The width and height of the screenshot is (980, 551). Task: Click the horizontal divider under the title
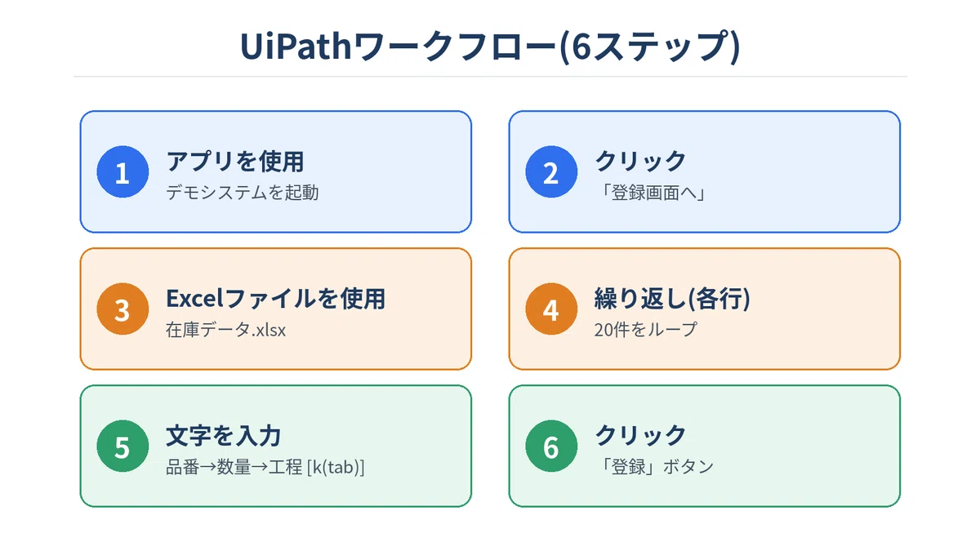490,77
